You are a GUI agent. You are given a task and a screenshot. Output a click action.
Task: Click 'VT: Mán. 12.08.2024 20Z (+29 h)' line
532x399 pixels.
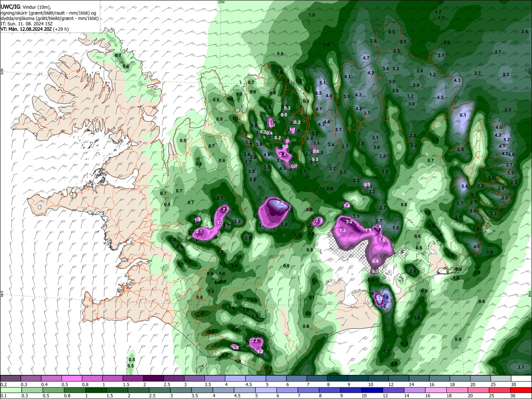pos(35,29)
